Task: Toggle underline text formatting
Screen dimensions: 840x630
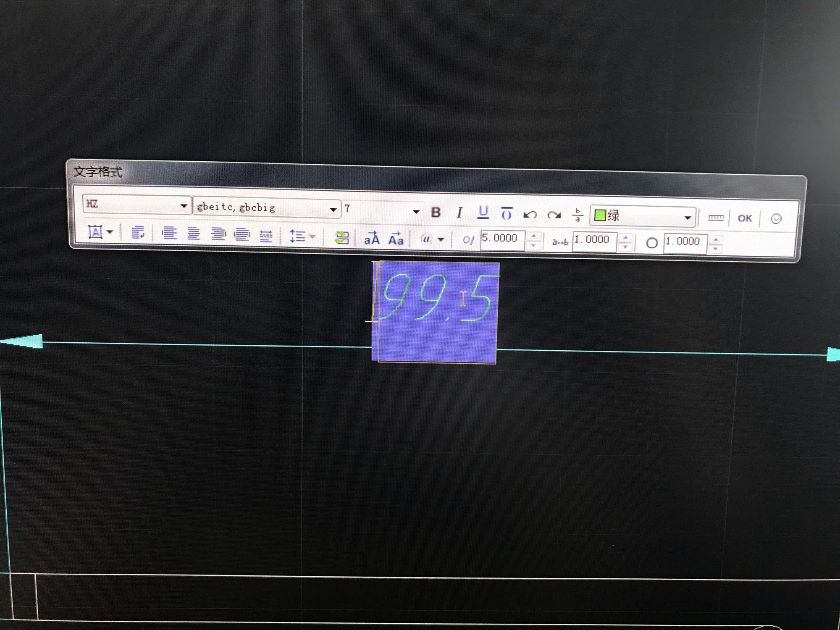Action: click(x=483, y=213)
